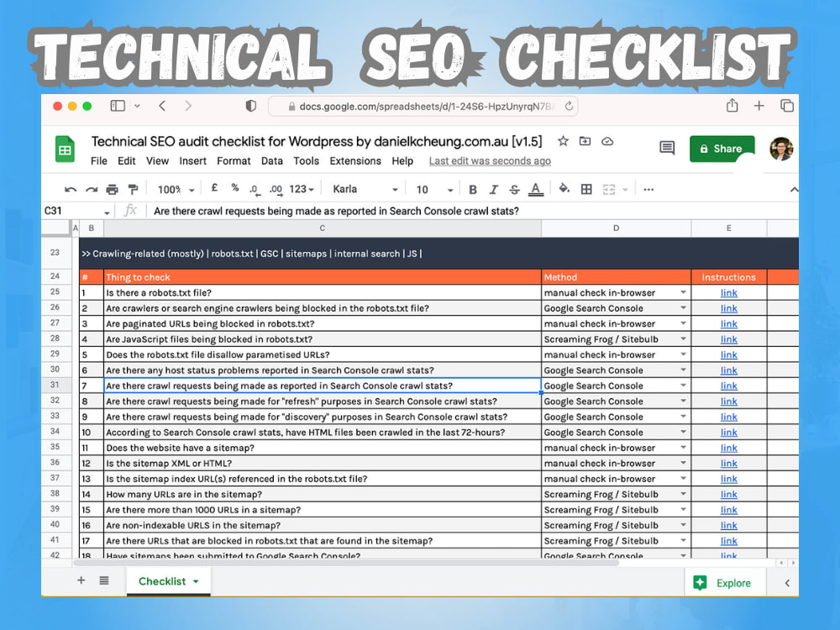Click the Safari privacy shield icon
The width and height of the screenshot is (840, 630).
pyautogui.click(x=250, y=106)
